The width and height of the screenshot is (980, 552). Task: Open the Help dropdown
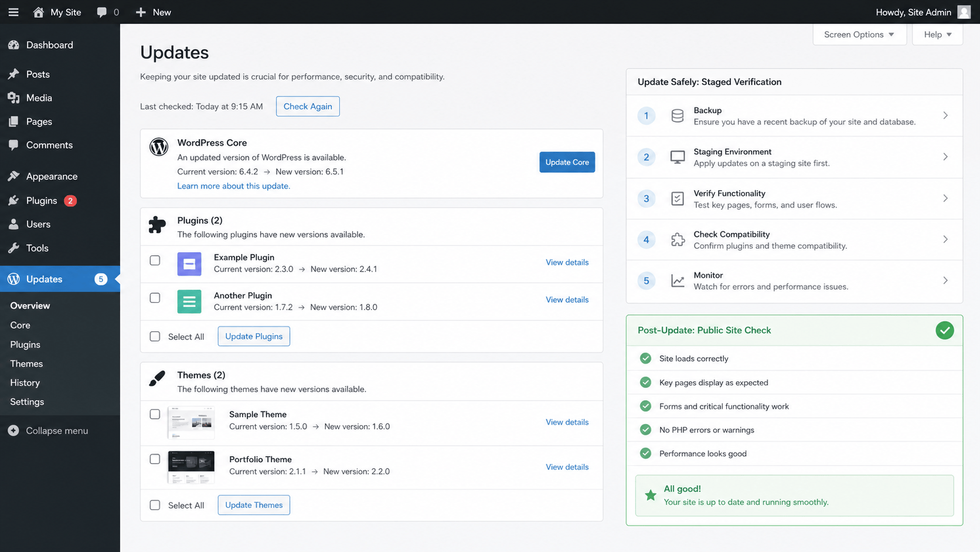(937, 35)
